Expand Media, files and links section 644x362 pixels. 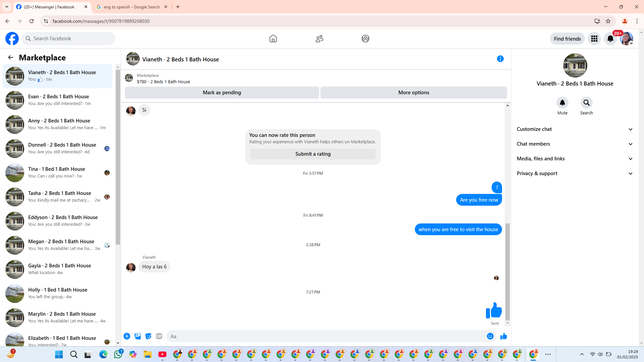[575, 159]
